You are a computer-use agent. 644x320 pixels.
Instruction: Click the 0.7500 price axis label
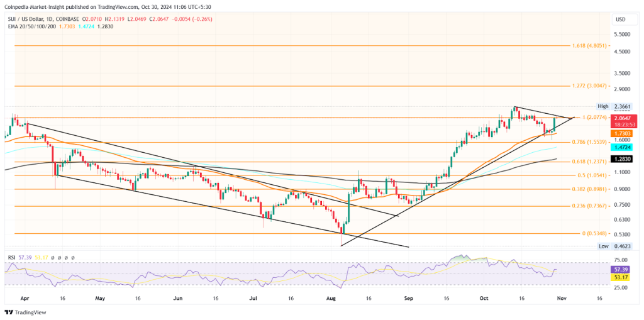tap(622, 205)
